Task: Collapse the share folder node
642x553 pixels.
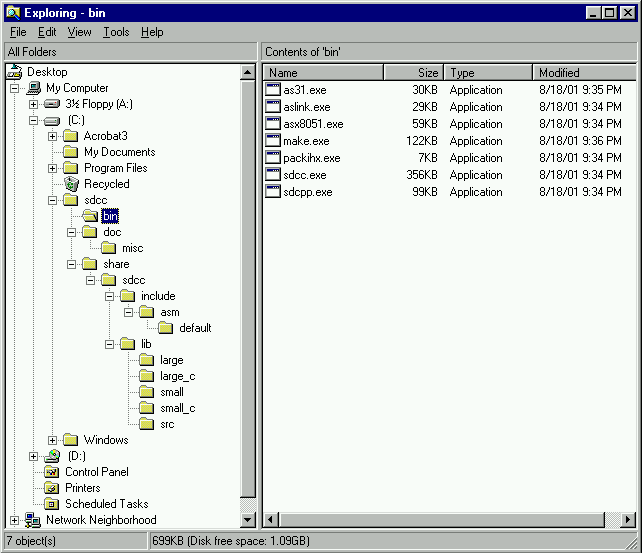Action: [72, 264]
